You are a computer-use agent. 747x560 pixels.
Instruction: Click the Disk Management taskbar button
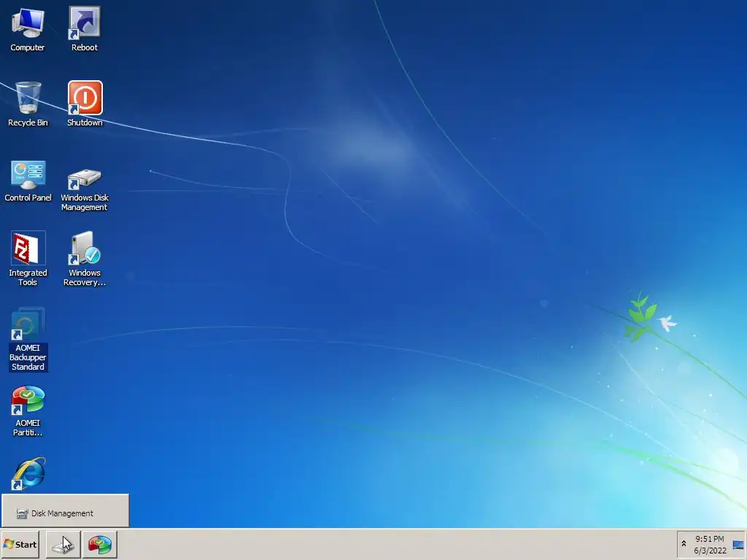point(63,544)
